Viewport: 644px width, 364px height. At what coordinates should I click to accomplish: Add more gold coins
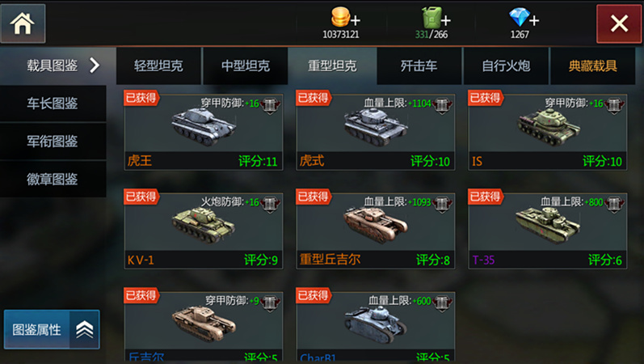[345, 18]
